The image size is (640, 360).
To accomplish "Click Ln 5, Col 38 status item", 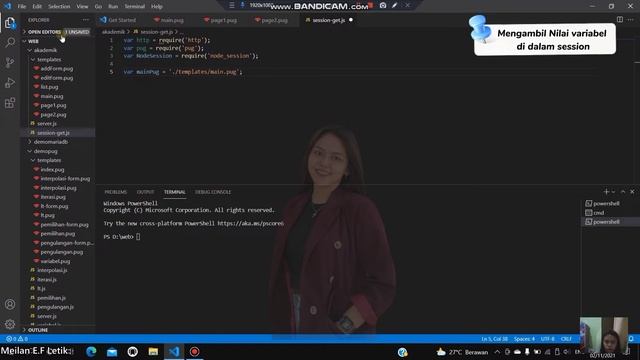I will pyautogui.click(x=494, y=339).
